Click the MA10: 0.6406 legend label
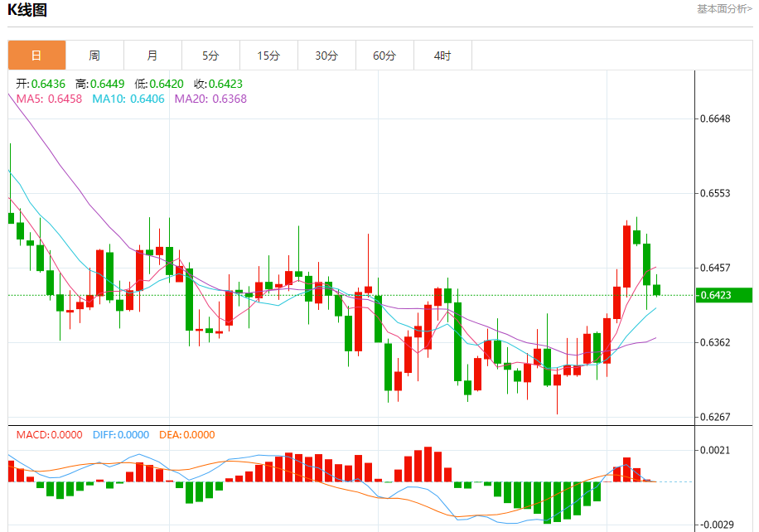The height and width of the screenshot is (532, 759). [x=128, y=99]
